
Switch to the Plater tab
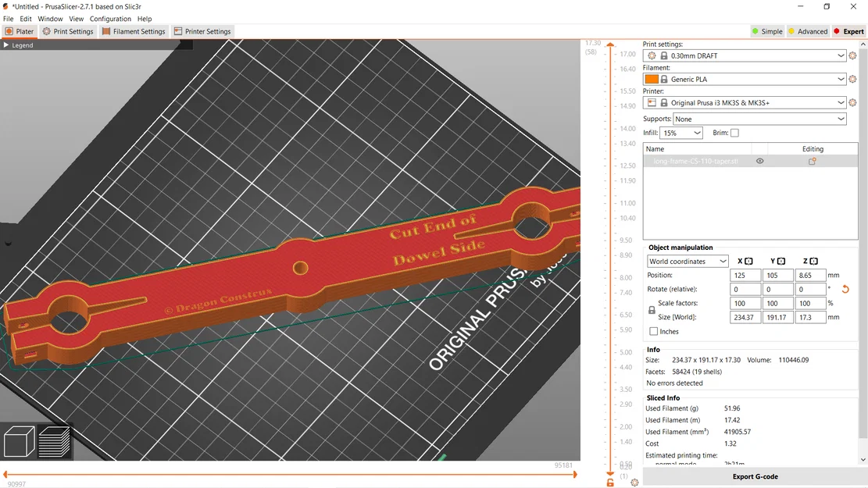click(20, 31)
